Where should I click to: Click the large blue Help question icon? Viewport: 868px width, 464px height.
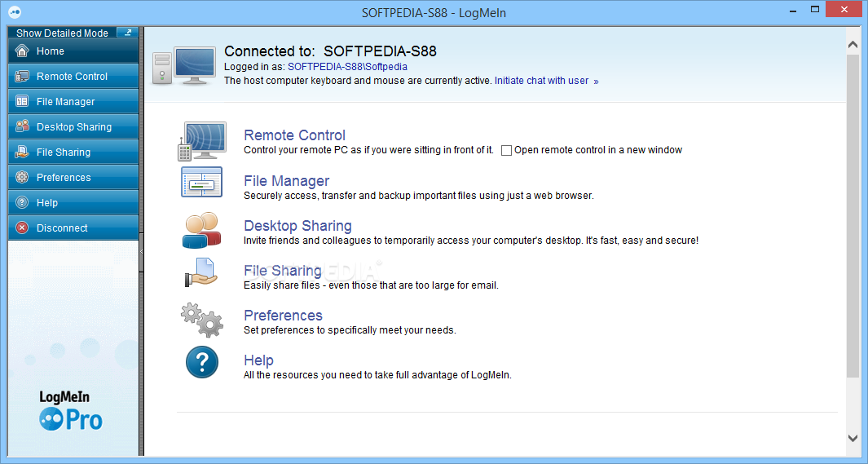pos(202,362)
